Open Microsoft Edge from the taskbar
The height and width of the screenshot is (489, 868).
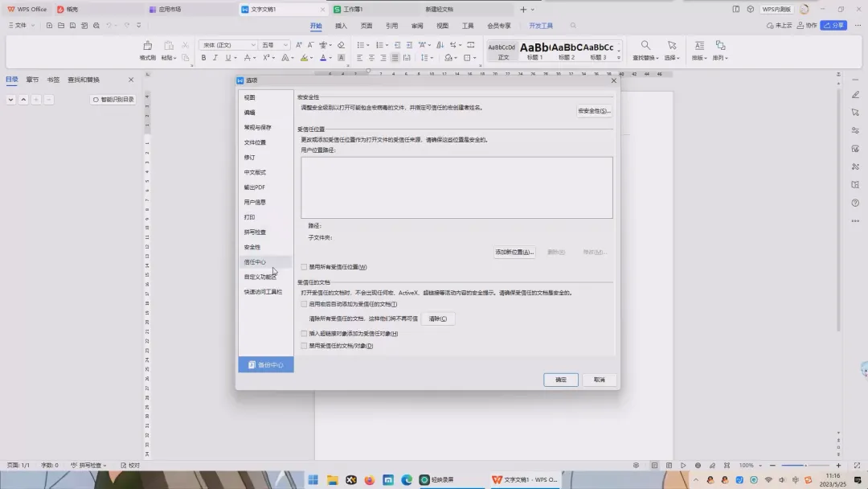(407, 479)
